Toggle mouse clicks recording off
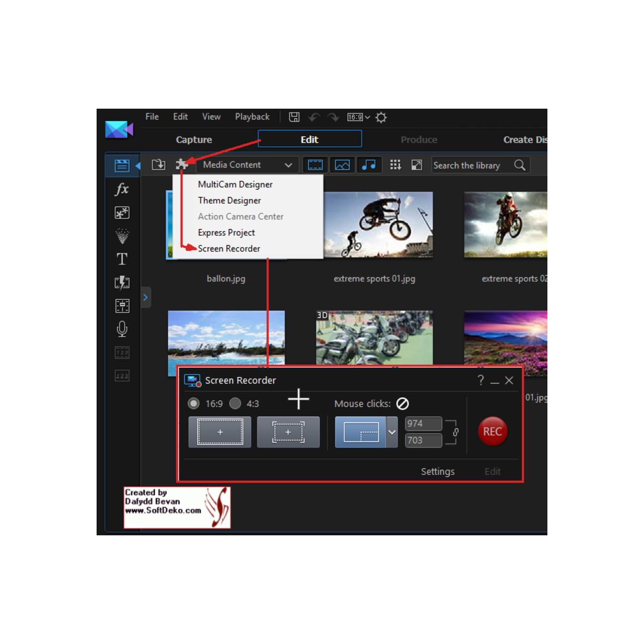This screenshot has width=644, height=644. pos(403,403)
